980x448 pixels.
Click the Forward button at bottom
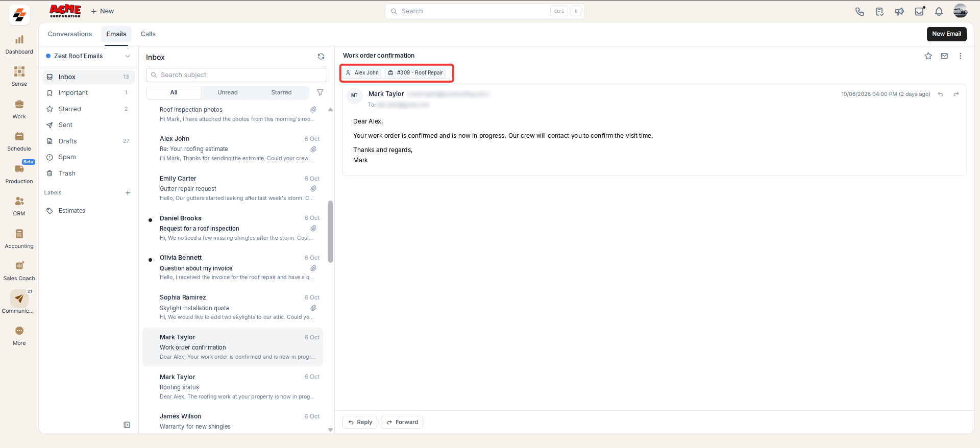tap(402, 422)
